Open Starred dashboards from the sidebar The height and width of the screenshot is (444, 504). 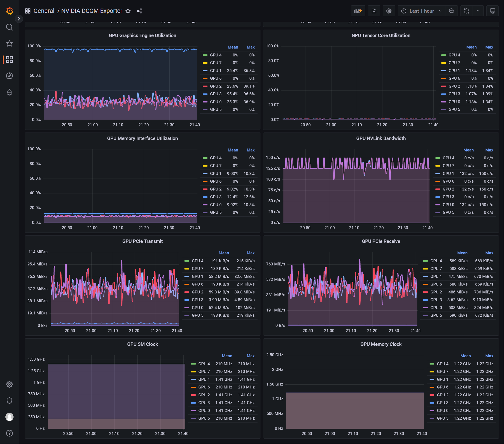pyautogui.click(x=9, y=43)
